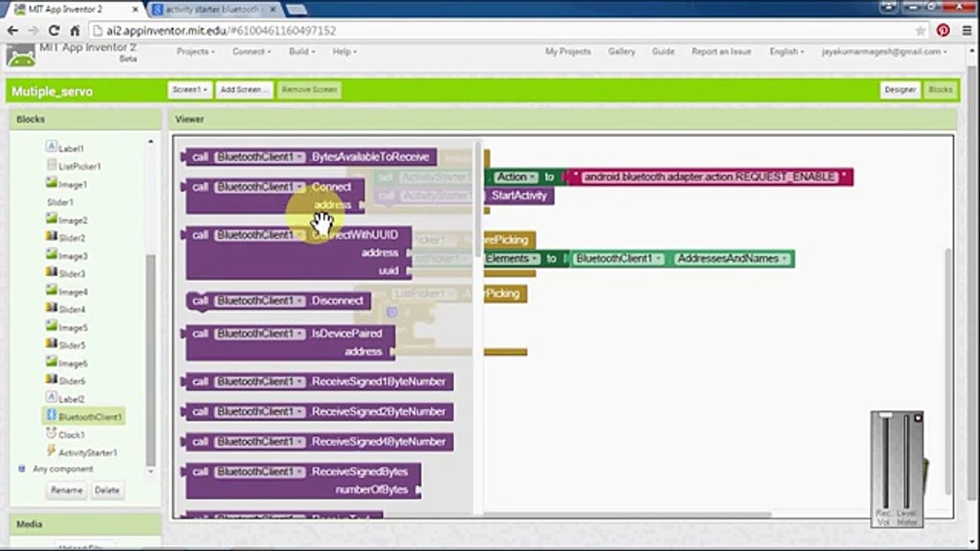The width and height of the screenshot is (980, 551).
Task: Select the ReceiveSigned1ByteNumber block
Action: pyautogui.click(x=317, y=381)
